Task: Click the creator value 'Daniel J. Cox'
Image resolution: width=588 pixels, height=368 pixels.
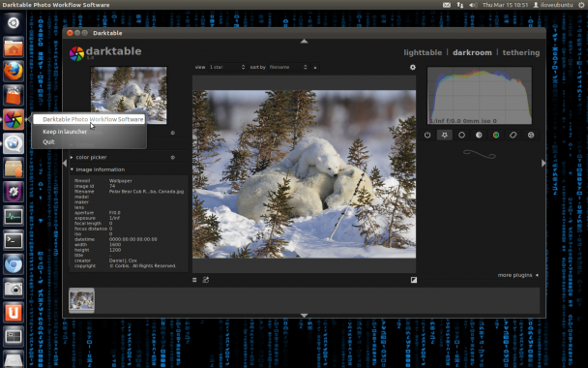Action: tap(123, 261)
